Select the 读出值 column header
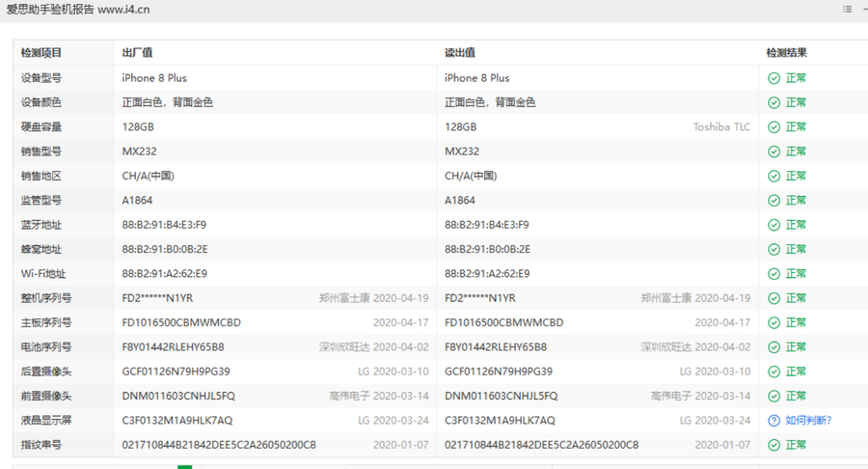The height and width of the screenshot is (469, 868). tap(459, 53)
